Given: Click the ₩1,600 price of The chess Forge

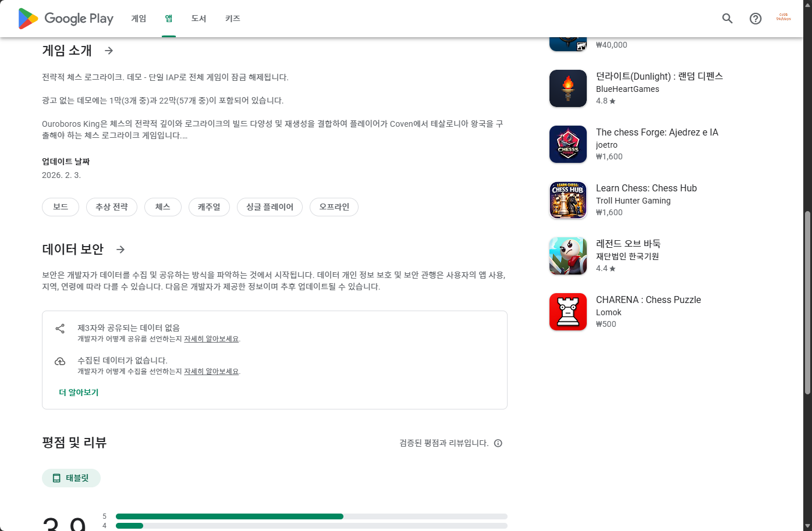Looking at the screenshot, I should click(609, 156).
